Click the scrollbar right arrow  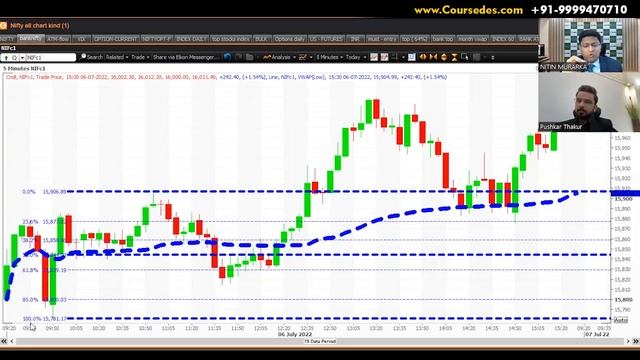628,341
